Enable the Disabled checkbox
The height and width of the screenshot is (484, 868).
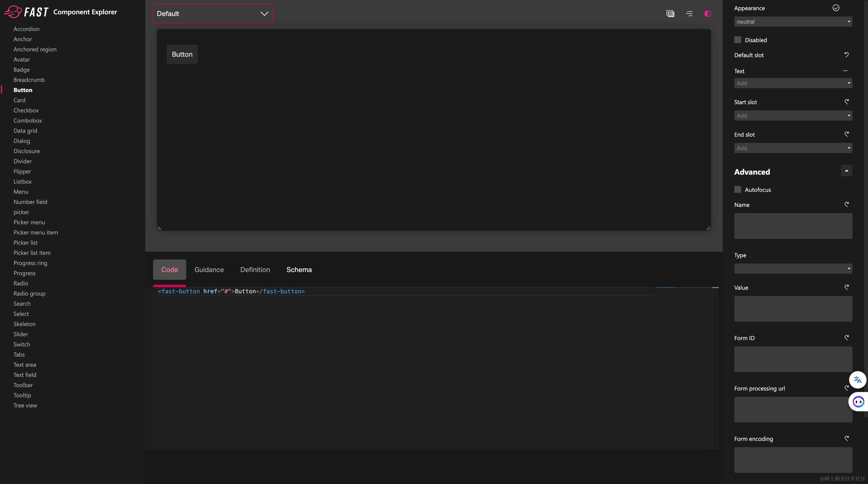(x=738, y=40)
